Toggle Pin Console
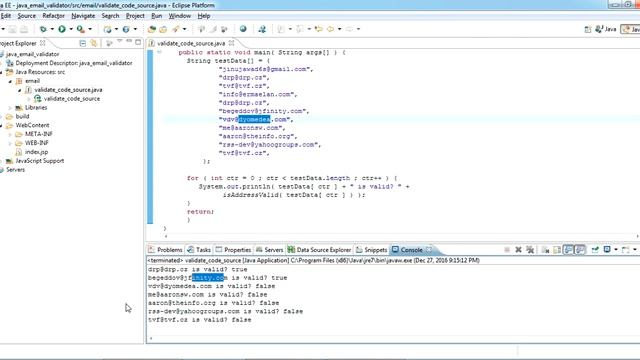The image size is (640, 360). point(595,249)
